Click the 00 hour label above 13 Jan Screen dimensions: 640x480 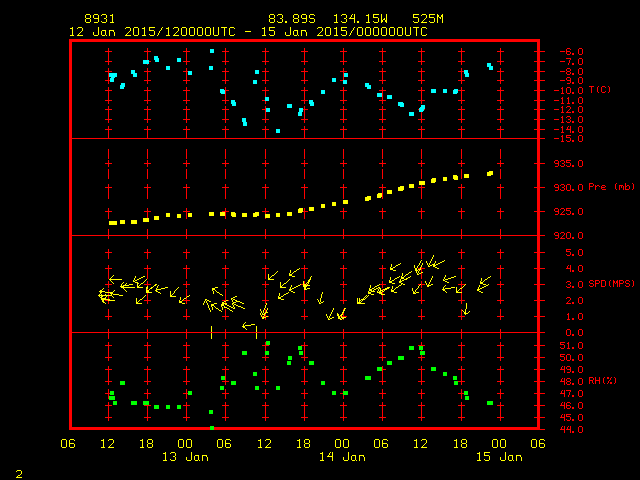tap(185, 444)
